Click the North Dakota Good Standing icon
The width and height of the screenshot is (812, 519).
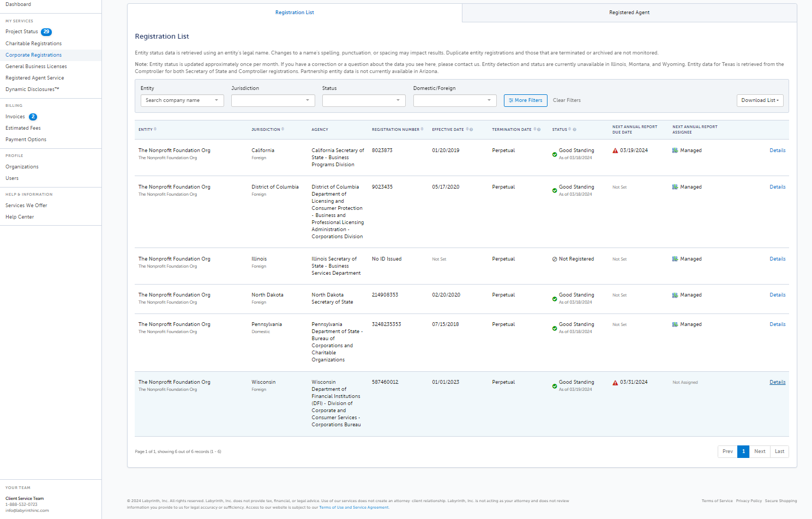(x=555, y=299)
